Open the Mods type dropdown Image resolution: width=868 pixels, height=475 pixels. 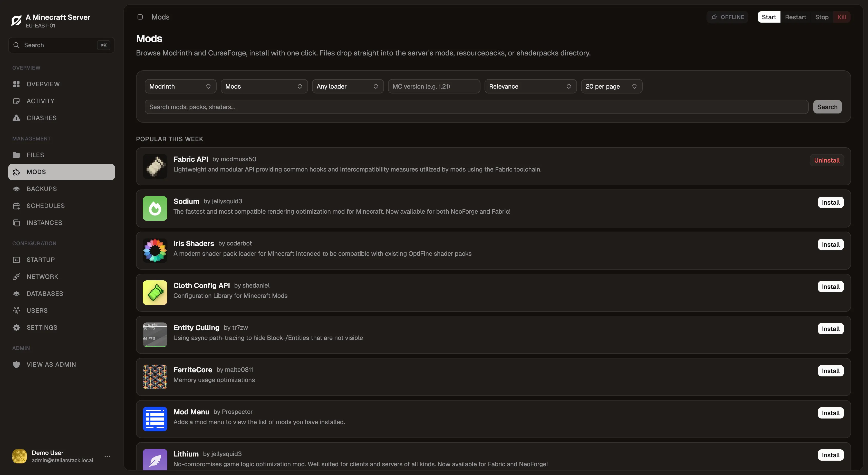[264, 86]
